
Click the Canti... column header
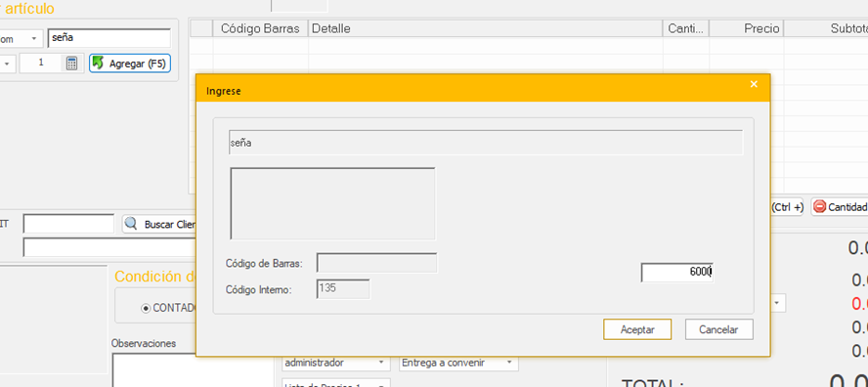click(x=686, y=28)
